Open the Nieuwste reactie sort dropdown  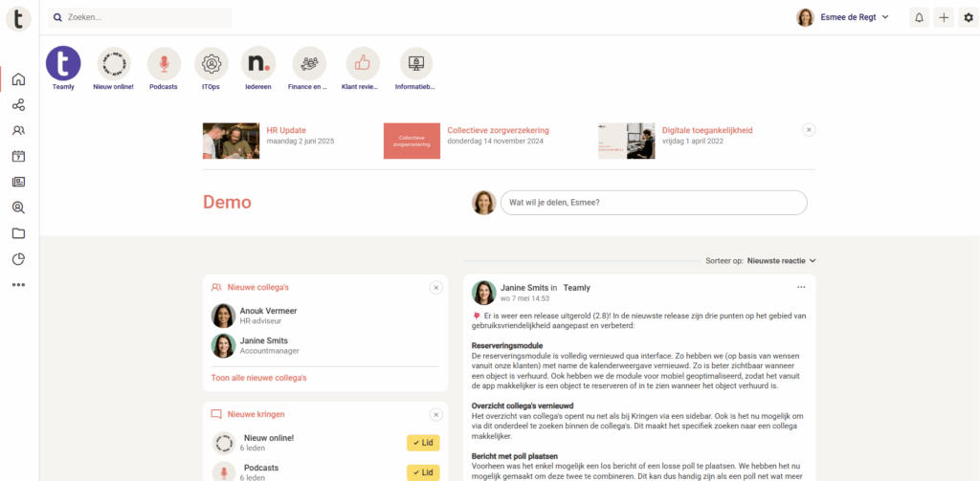[781, 260]
